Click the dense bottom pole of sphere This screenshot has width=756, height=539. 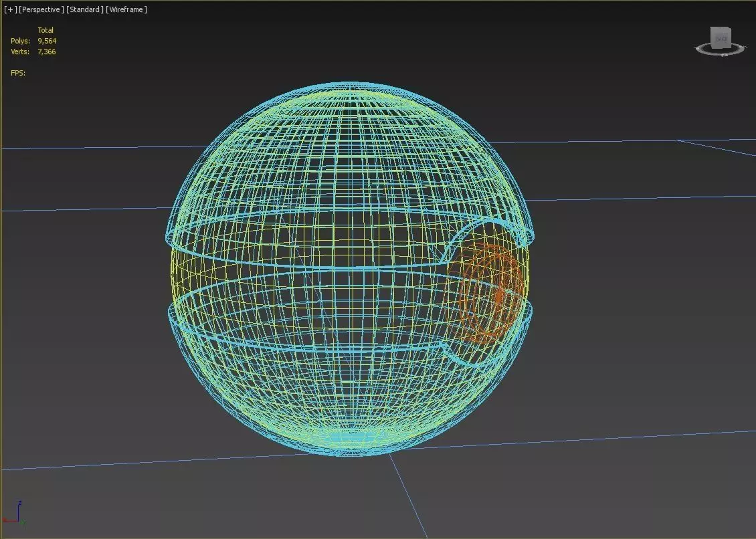tap(351, 439)
